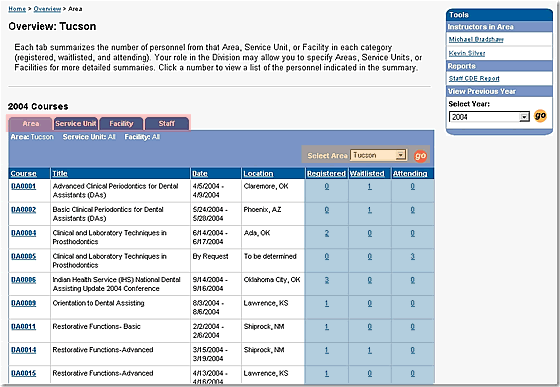Sort by the Title column header

click(x=60, y=174)
